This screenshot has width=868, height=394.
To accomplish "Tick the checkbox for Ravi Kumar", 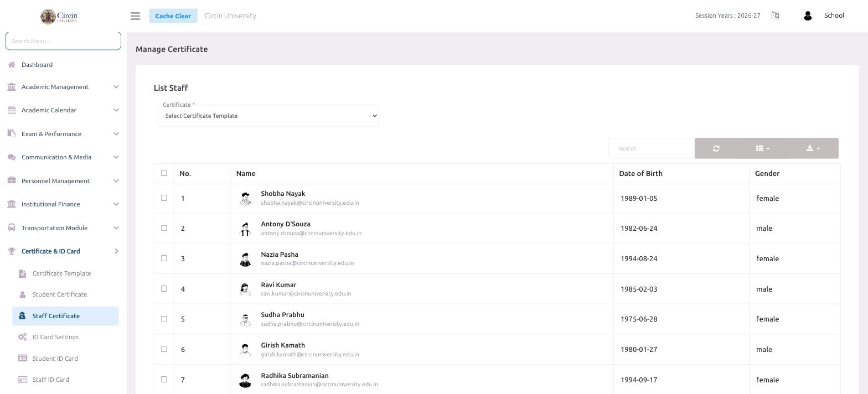I will tap(164, 288).
